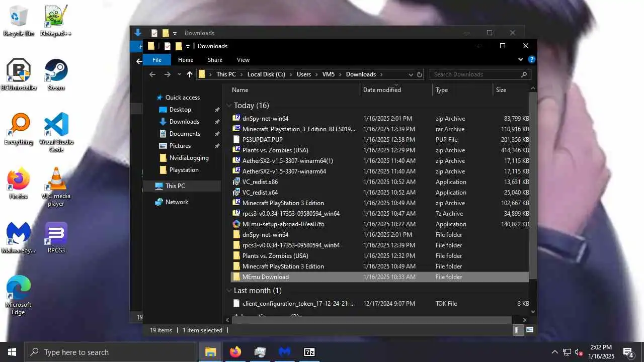Viewport: 644px width, 362px height.
Task: Open the File menu tab
Action: click(157, 60)
